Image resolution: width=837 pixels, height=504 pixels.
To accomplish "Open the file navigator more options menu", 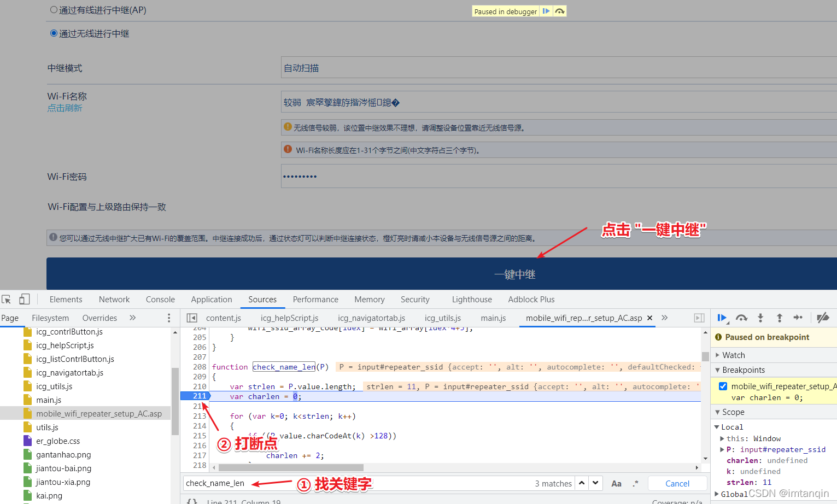I will [x=169, y=318].
